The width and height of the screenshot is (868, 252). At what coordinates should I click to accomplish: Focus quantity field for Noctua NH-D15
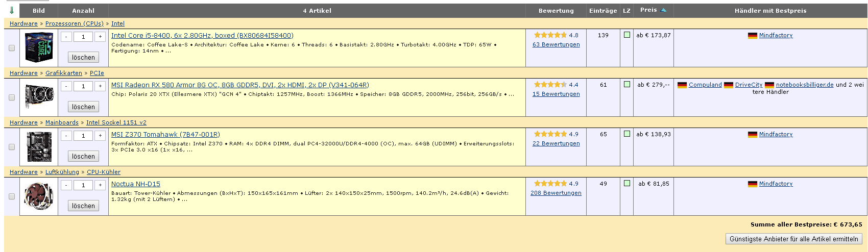(83, 185)
